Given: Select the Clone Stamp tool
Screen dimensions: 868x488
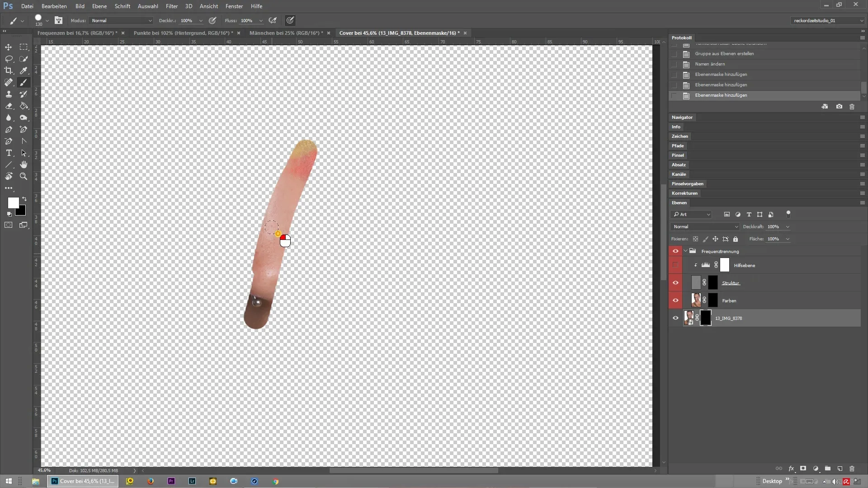Looking at the screenshot, I should click(x=9, y=94).
